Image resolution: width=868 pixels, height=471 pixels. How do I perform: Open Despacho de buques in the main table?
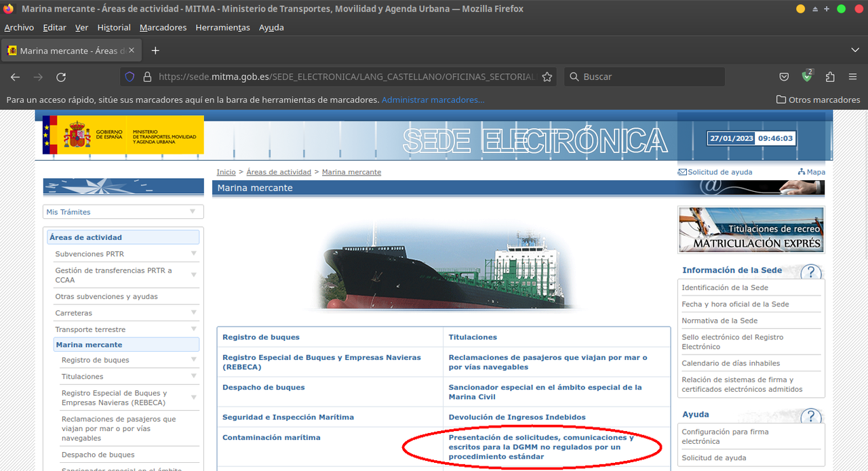264,388
